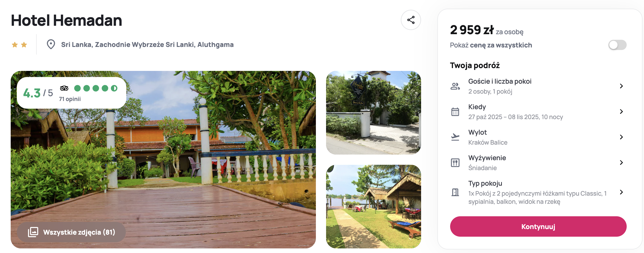The height and width of the screenshot is (253, 644).
Task: Click the airplane departure icon
Action: [455, 137]
